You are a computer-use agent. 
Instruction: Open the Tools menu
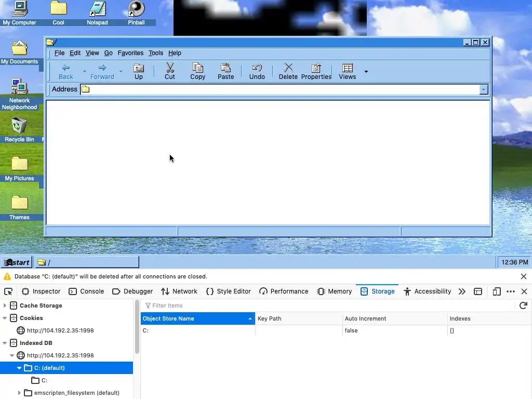(156, 53)
